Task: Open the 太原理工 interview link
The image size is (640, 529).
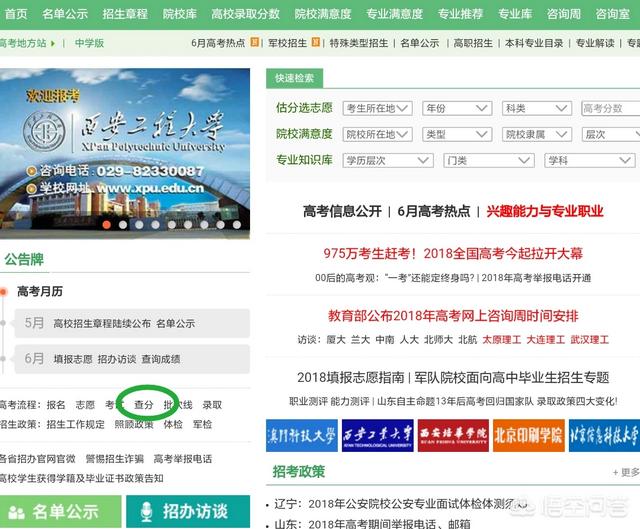Action: pos(502,340)
